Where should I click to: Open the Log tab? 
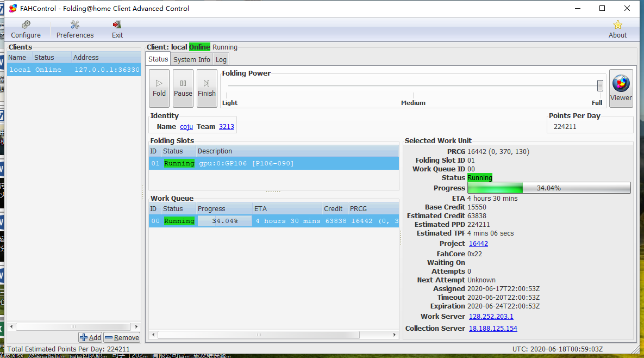(221, 60)
